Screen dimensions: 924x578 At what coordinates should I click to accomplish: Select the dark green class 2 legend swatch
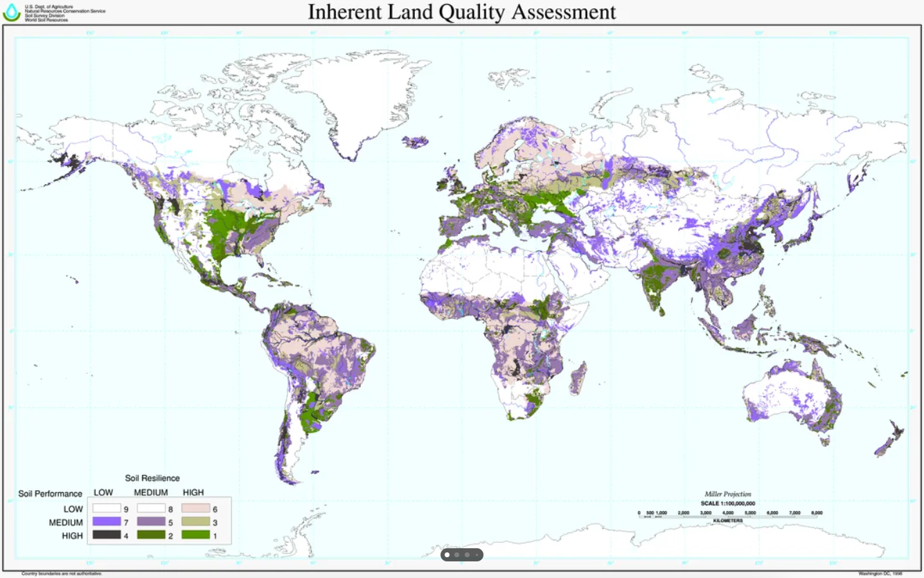click(x=152, y=536)
